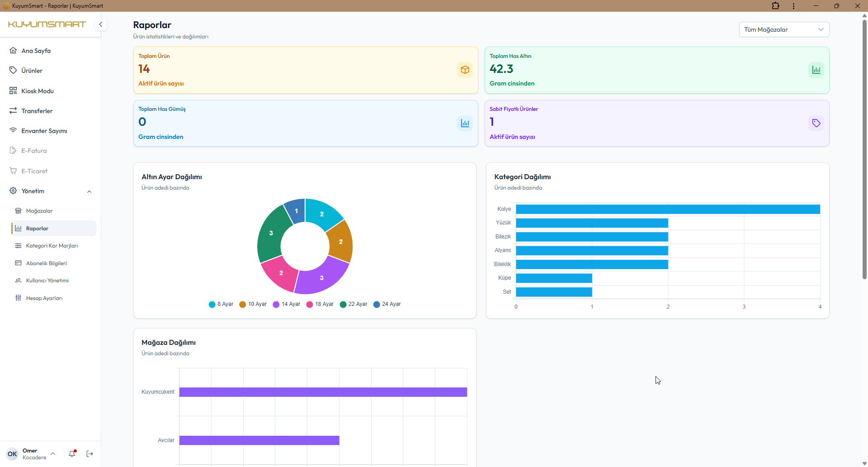
Task: Open the browser extensions puzzle icon
Action: pos(775,6)
